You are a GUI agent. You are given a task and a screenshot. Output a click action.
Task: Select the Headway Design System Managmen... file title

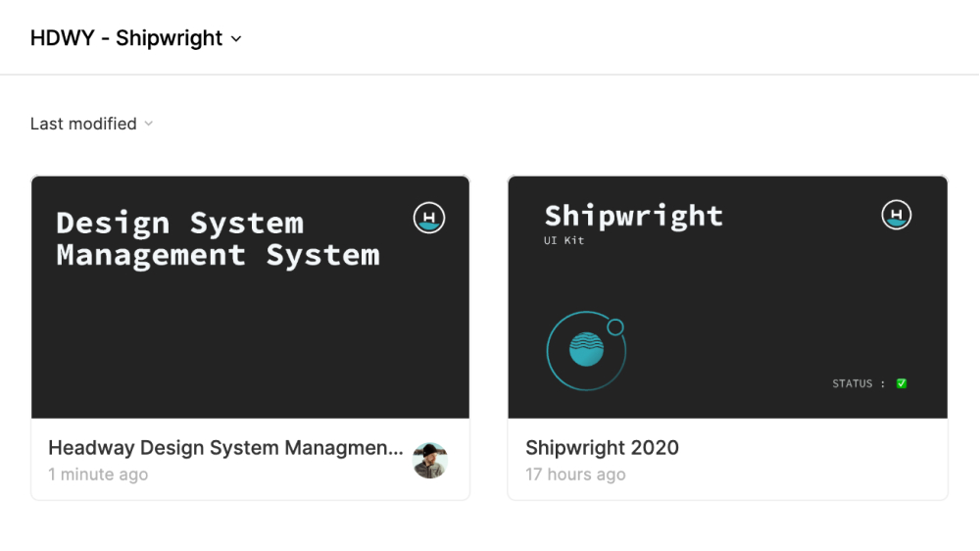(x=225, y=448)
